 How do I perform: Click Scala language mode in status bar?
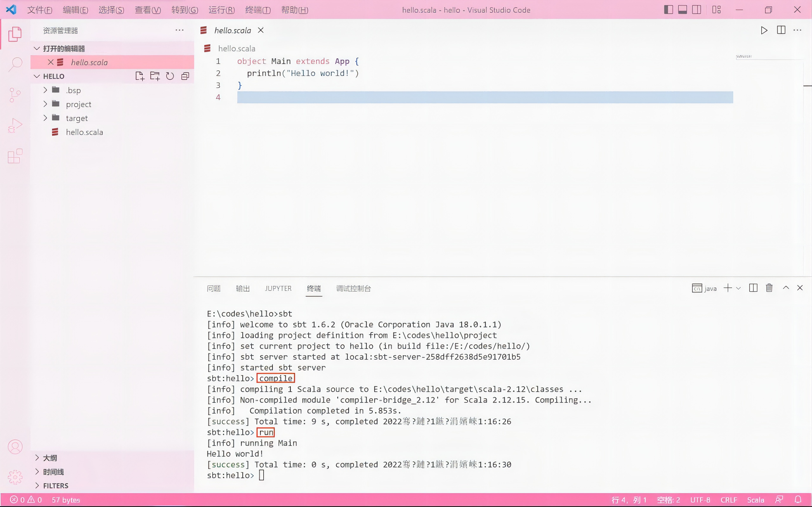click(x=756, y=499)
